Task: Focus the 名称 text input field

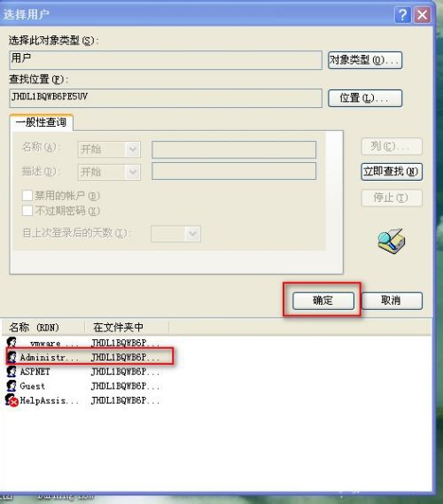Action: coord(234,150)
